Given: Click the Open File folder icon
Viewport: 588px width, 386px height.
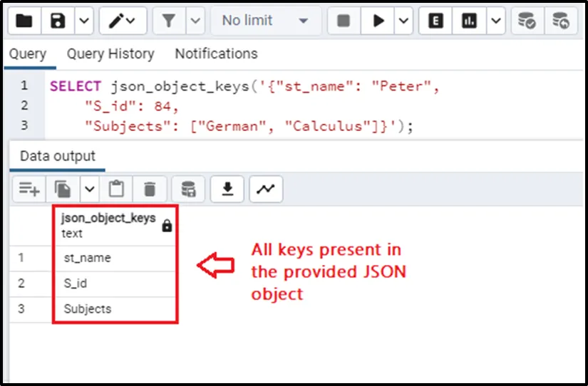Looking at the screenshot, I should tap(24, 21).
